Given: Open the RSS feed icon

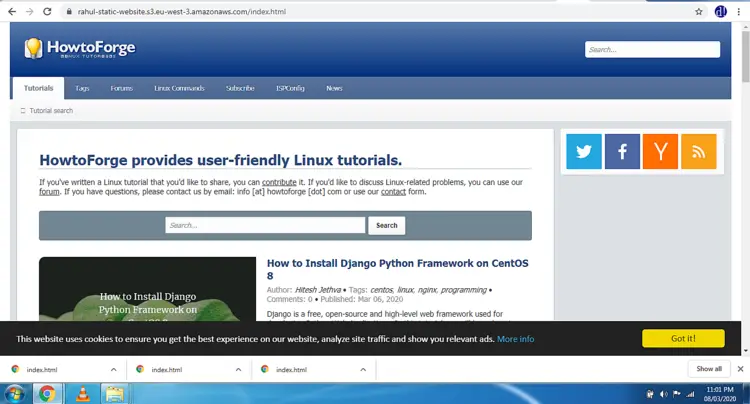Looking at the screenshot, I should 698,151.
